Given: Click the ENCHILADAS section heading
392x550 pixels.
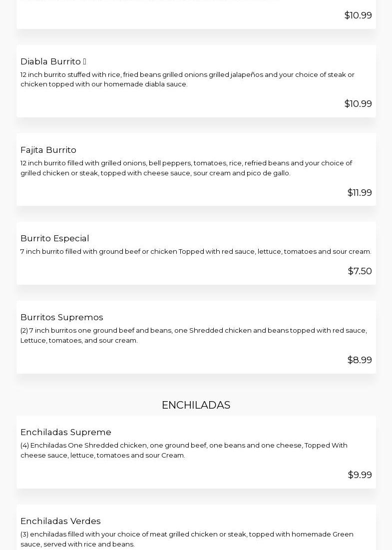Looking at the screenshot, I should pos(196,405).
